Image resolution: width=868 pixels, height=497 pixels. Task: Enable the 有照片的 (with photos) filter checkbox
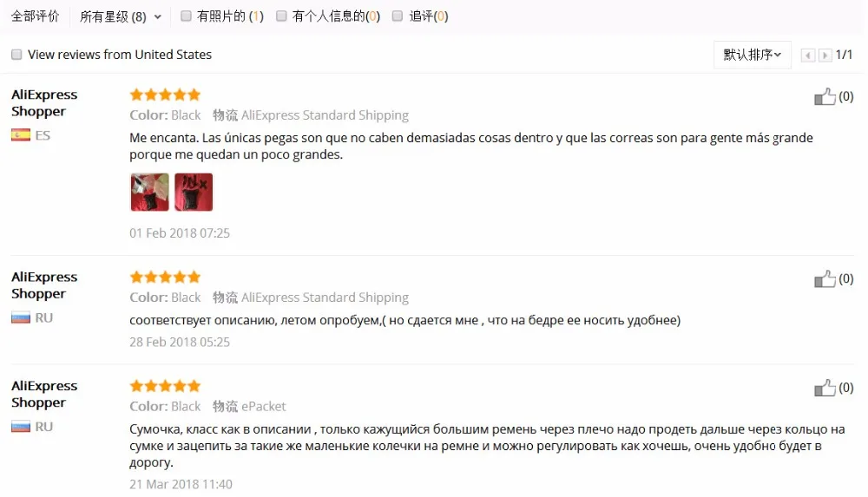coord(186,16)
